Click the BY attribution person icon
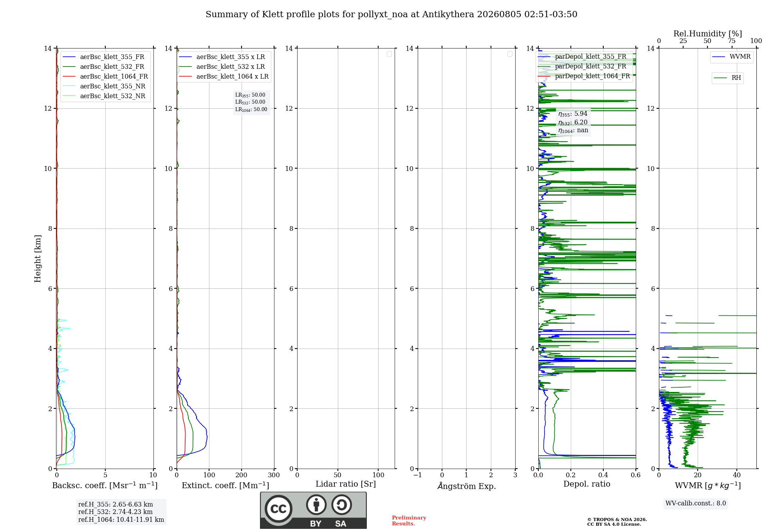This screenshot has height=532, width=783. click(x=316, y=505)
